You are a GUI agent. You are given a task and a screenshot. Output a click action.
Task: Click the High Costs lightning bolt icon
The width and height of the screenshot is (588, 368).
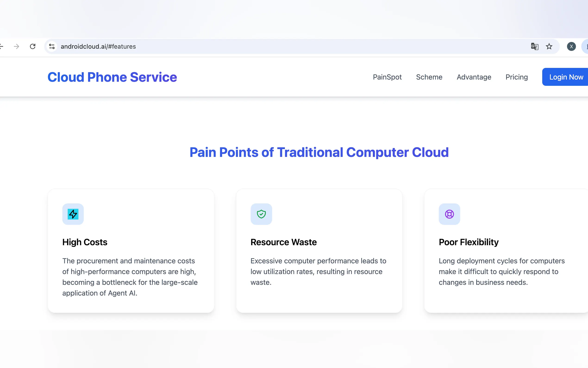[73, 214]
